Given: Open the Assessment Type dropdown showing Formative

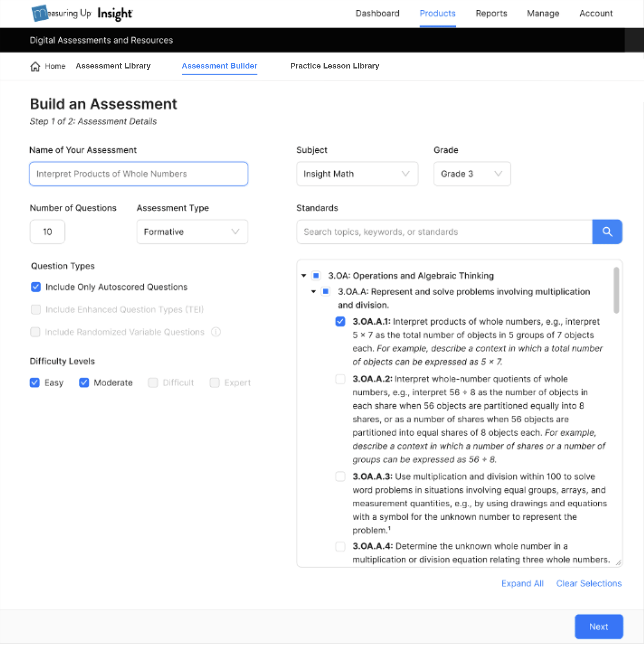Looking at the screenshot, I should pyautogui.click(x=192, y=232).
